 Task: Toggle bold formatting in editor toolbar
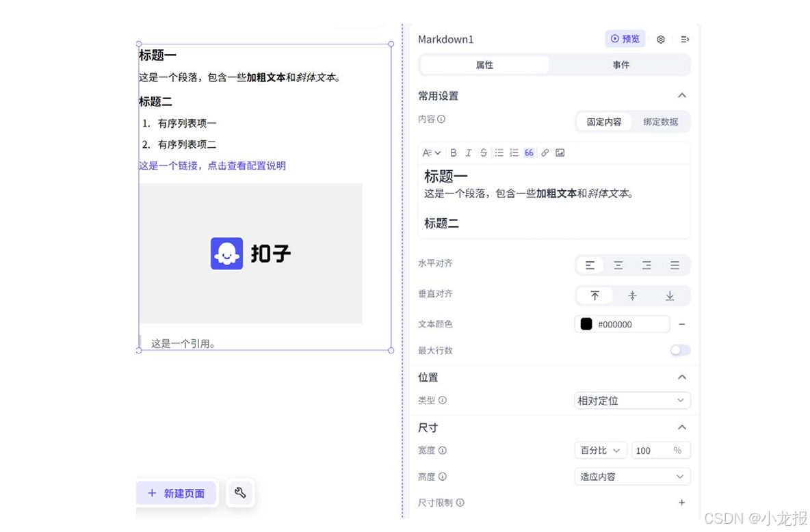click(x=453, y=153)
